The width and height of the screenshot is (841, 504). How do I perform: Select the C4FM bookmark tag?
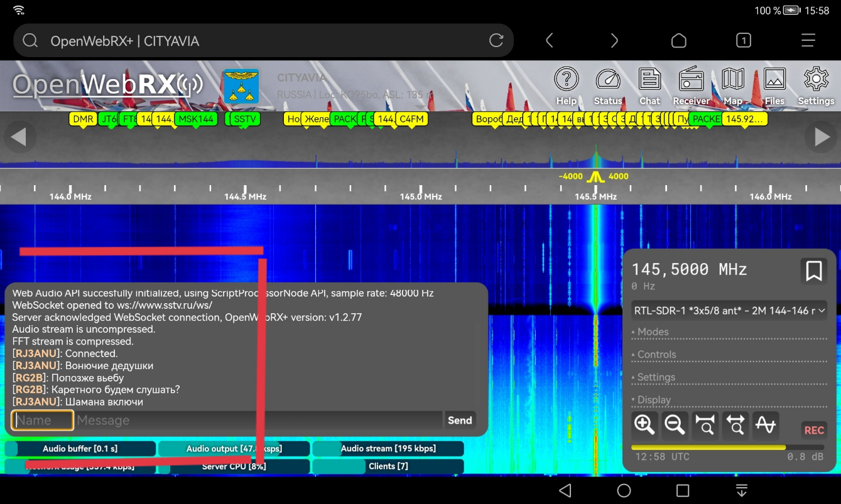tap(412, 119)
